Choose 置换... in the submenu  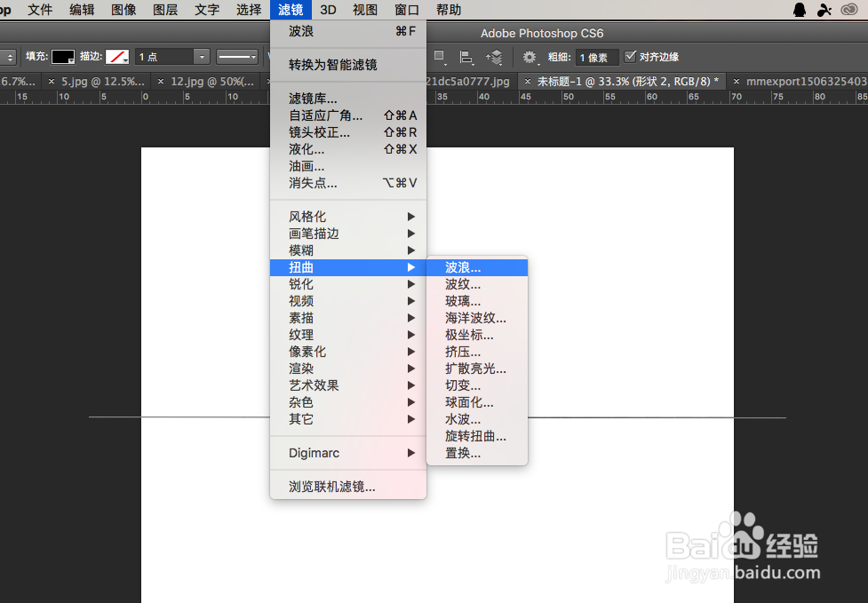tap(477, 453)
